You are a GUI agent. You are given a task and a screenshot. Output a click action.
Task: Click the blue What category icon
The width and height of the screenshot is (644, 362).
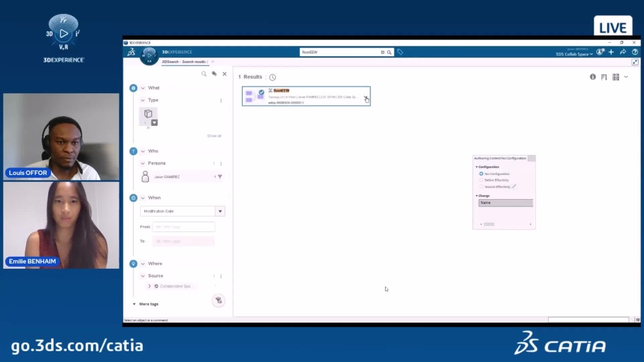coord(133,88)
